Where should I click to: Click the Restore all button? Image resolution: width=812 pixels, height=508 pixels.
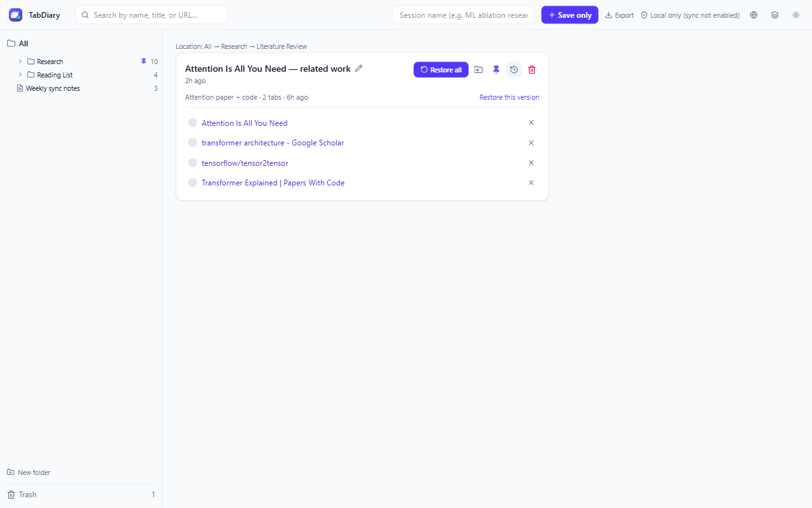point(441,70)
